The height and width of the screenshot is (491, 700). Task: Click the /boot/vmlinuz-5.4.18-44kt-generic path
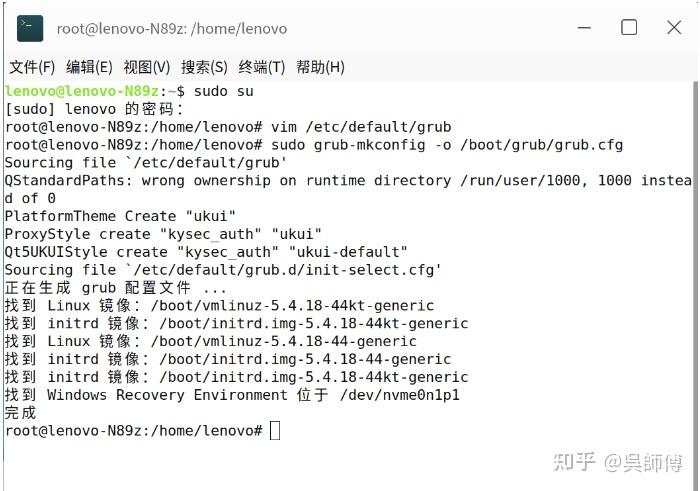tap(292, 305)
